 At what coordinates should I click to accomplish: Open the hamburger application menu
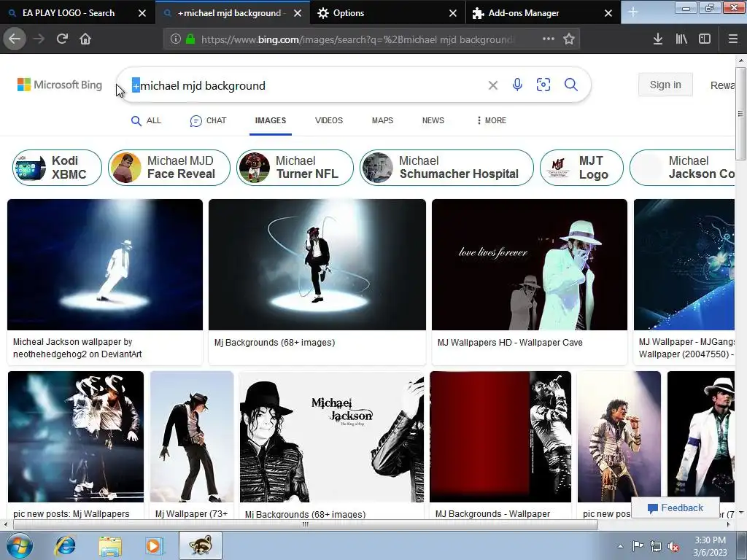click(x=733, y=39)
